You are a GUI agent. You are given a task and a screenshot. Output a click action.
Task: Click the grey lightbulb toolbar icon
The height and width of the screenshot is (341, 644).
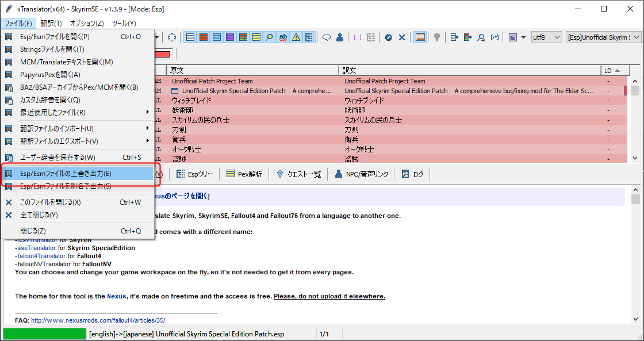(x=437, y=37)
